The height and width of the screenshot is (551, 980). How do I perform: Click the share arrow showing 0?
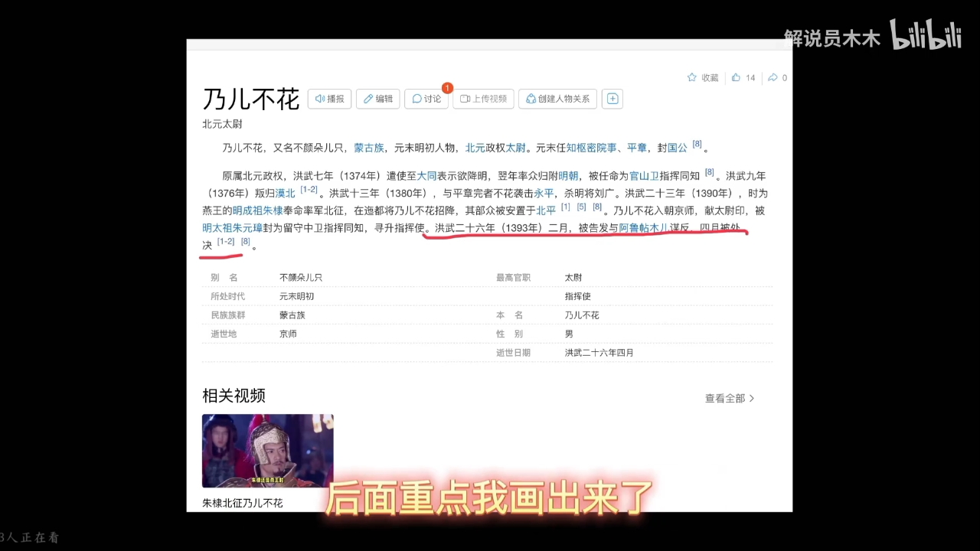[x=777, y=77]
